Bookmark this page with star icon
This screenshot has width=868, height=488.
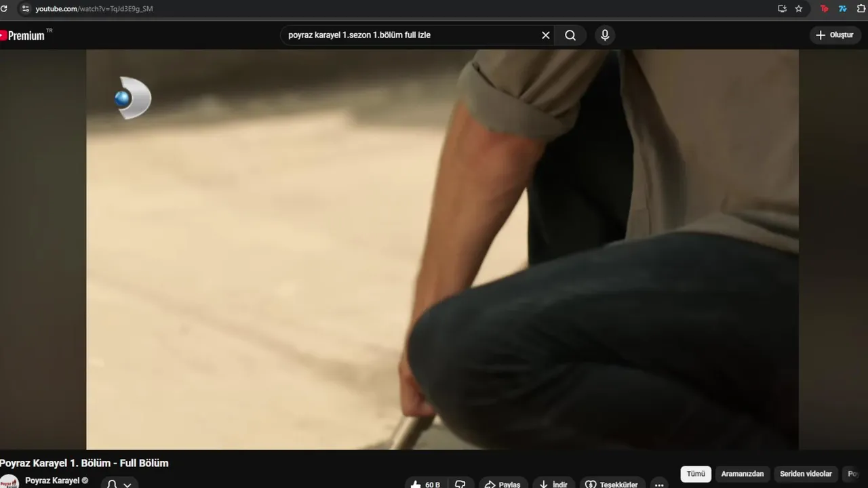[x=799, y=9]
